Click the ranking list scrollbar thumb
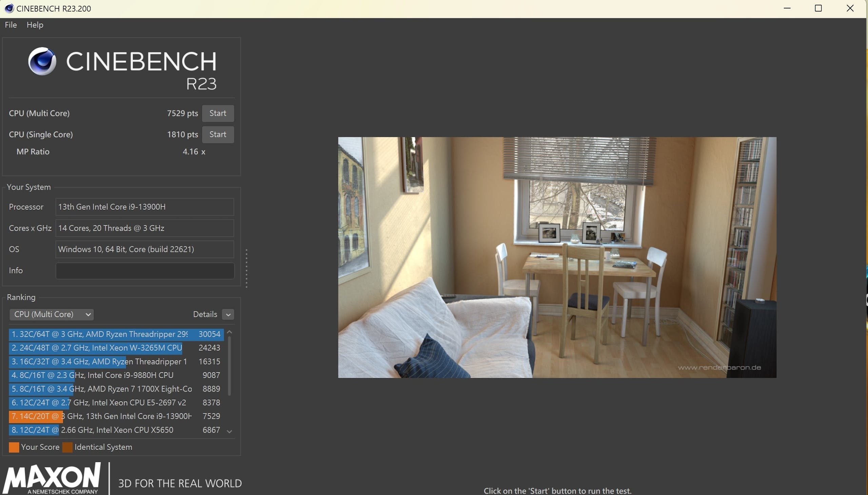The image size is (868, 495). pos(230,366)
